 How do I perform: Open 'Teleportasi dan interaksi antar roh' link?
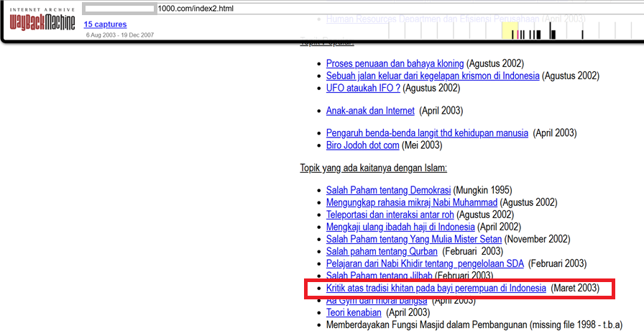(390, 214)
